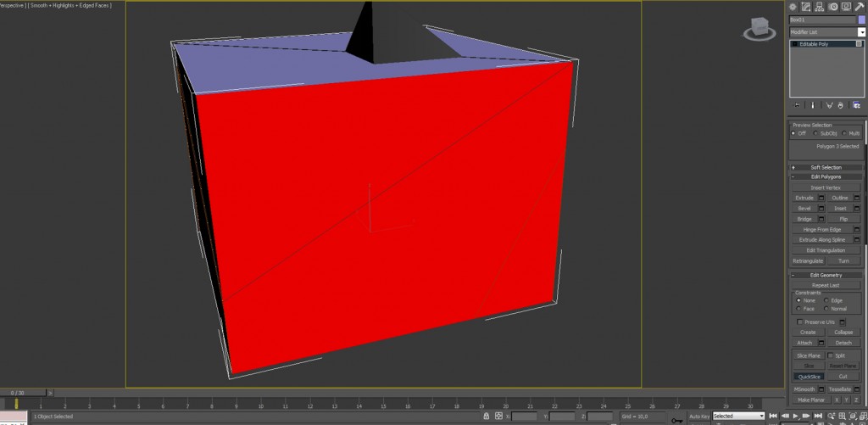Image resolution: width=868 pixels, height=425 pixels.
Task: Collapse the Edit Geometry rollout
Action: (x=826, y=275)
